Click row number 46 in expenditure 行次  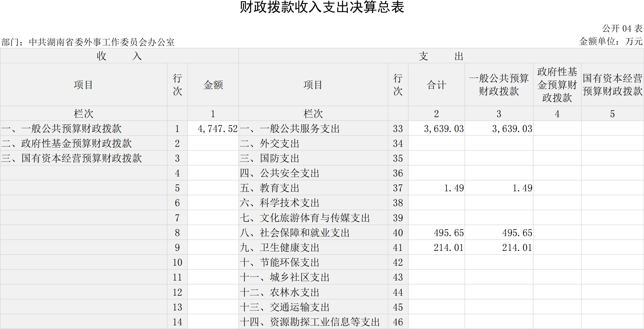click(398, 322)
